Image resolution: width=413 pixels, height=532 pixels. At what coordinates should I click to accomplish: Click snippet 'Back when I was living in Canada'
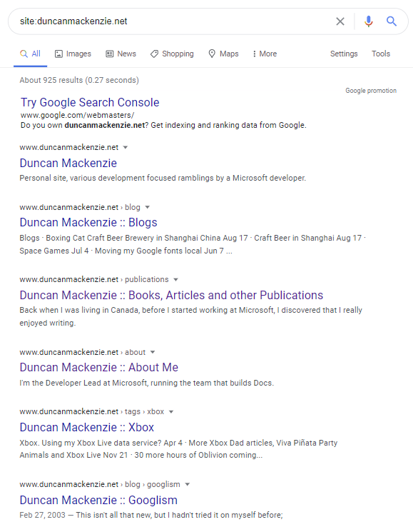coord(190,316)
